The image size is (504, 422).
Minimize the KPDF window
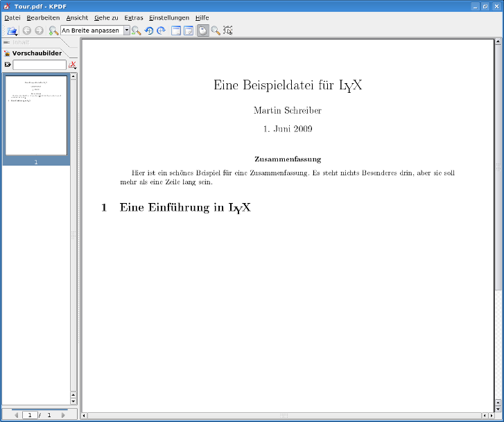(476, 6)
